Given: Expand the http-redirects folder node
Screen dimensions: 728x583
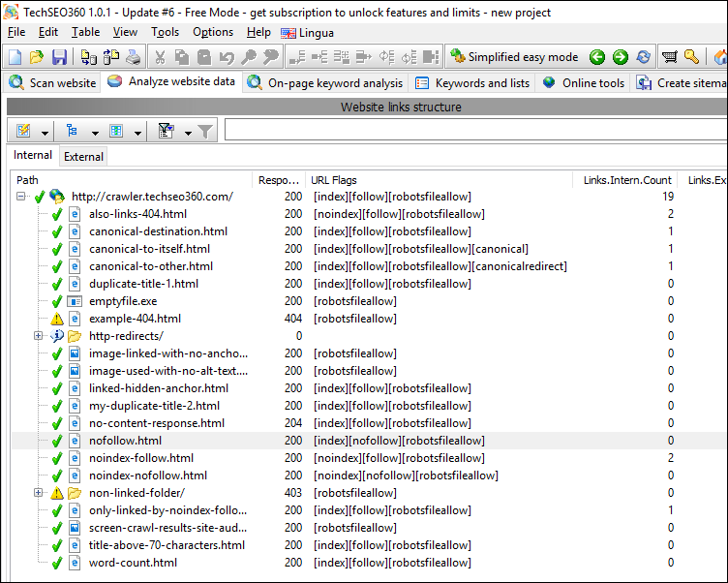Looking at the screenshot, I should [x=39, y=336].
